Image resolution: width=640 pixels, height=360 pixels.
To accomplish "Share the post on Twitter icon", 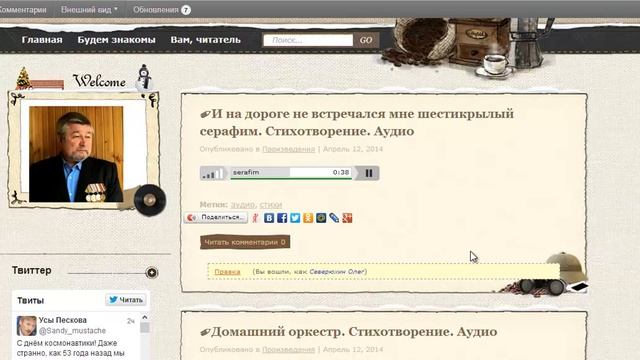I will 295,218.
